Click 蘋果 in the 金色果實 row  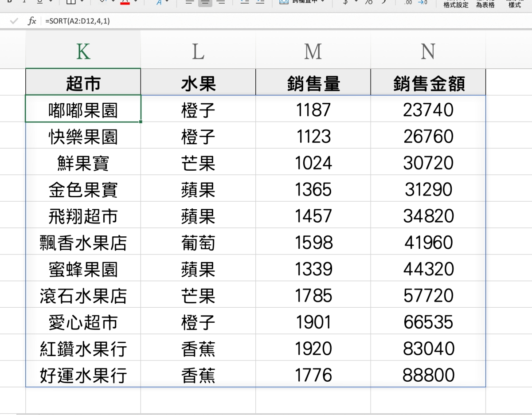click(x=198, y=188)
